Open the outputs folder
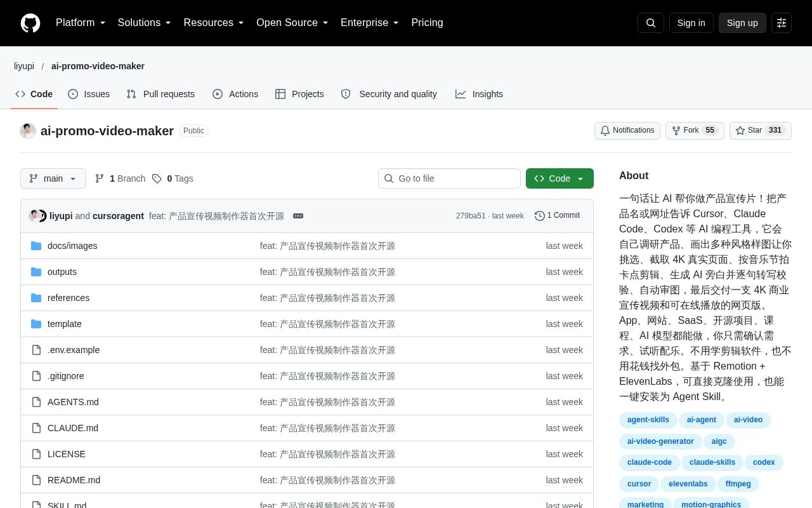Screen dimensions: 812x508 tap(62, 272)
